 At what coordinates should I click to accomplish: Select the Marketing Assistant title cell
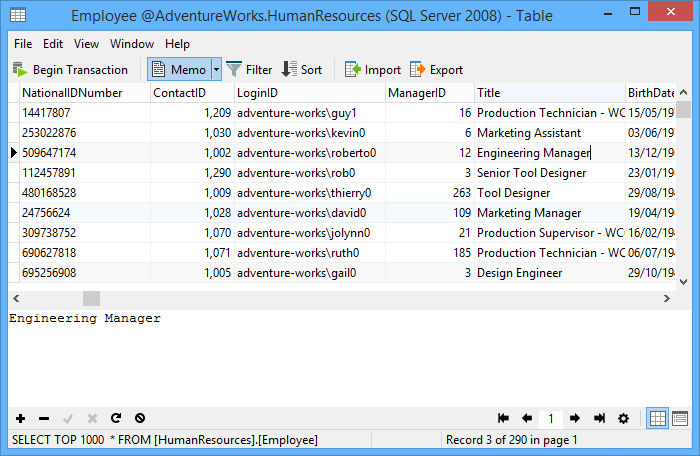click(x=550, y=133)
